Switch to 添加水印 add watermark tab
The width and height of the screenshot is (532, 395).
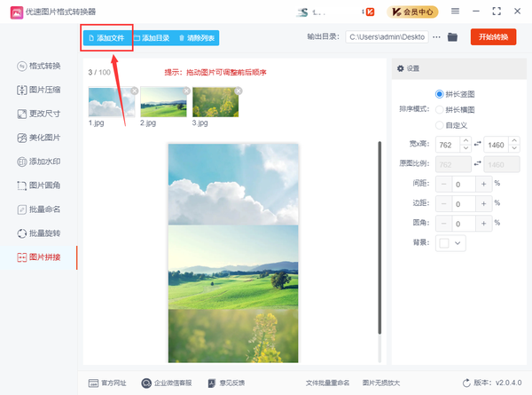(x=39, y=162)
